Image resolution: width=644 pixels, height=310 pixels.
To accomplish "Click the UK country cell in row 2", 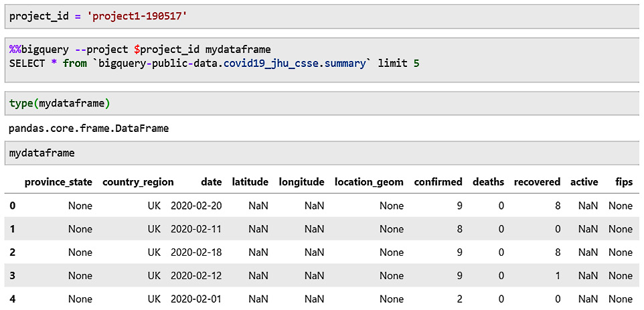I will pyautogui.click(x=155, y=252).
